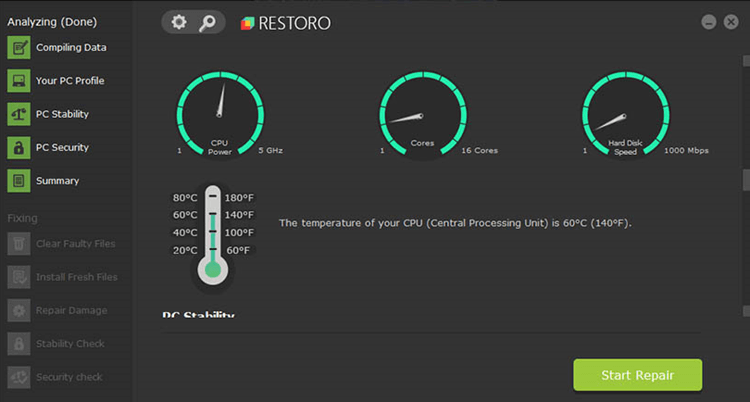Close the Restoro window
The height and width of the screenshot is (402, 750).
(731, 22)
